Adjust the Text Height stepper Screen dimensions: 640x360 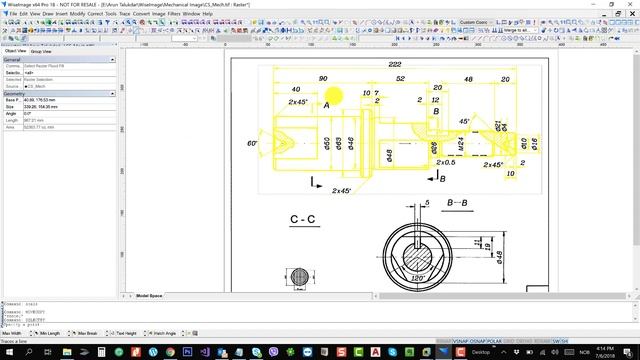coord(144,333)
